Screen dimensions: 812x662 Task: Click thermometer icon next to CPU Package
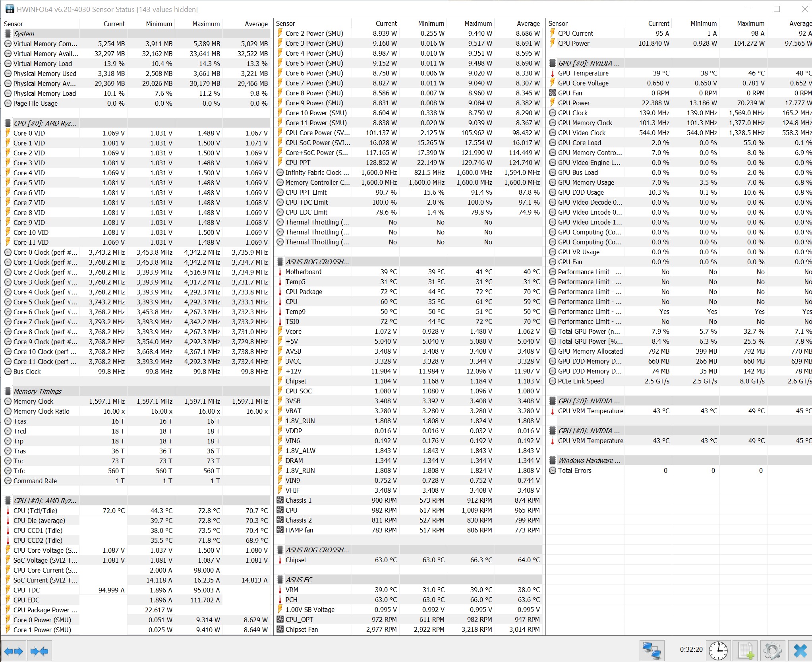pyautogui.click(x=280, y=292)
